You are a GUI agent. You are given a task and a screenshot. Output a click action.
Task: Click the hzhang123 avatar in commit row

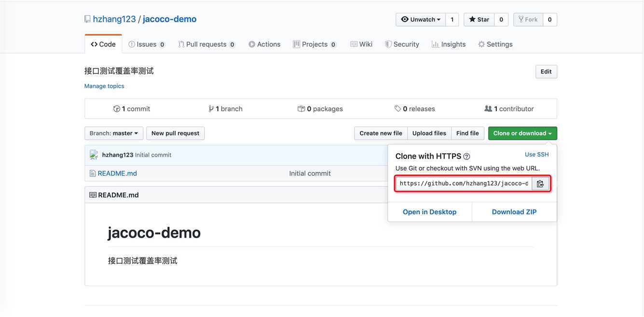pos(94,155)
